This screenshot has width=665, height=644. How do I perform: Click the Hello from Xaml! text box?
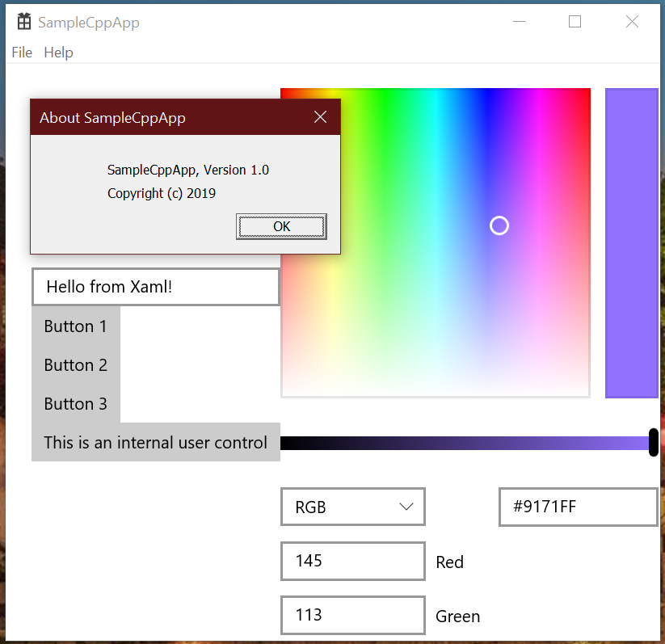155,287
